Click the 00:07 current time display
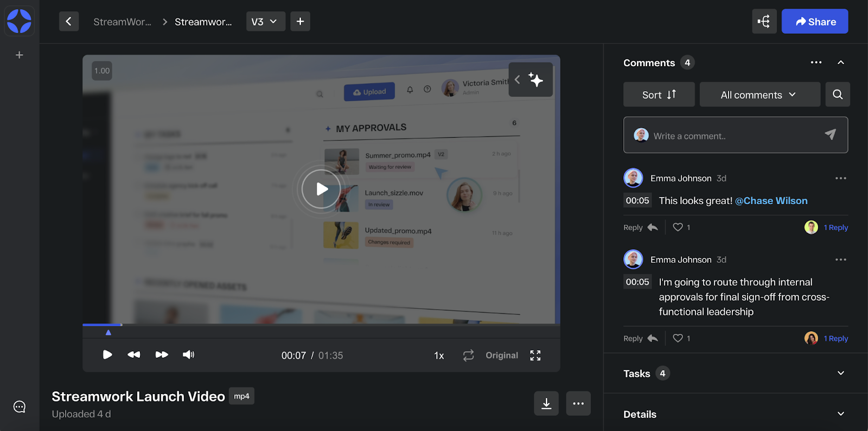868x431 pixels. pos(293,356)
